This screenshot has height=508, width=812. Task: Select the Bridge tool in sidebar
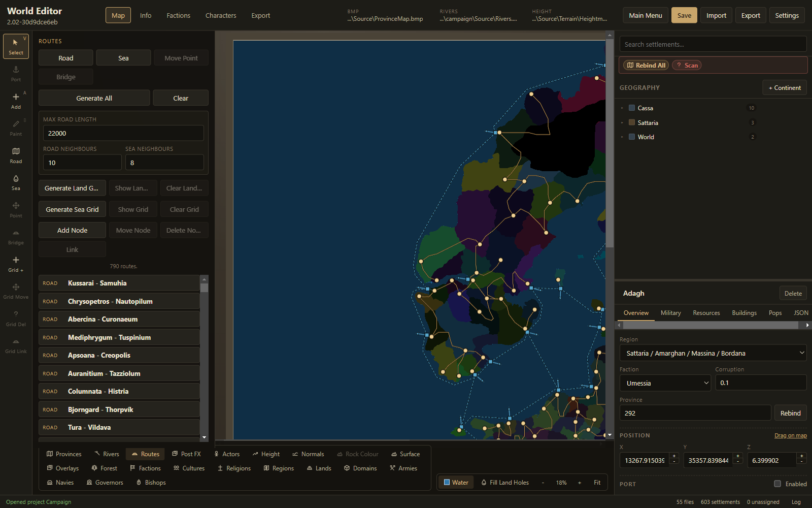[16, 237]
